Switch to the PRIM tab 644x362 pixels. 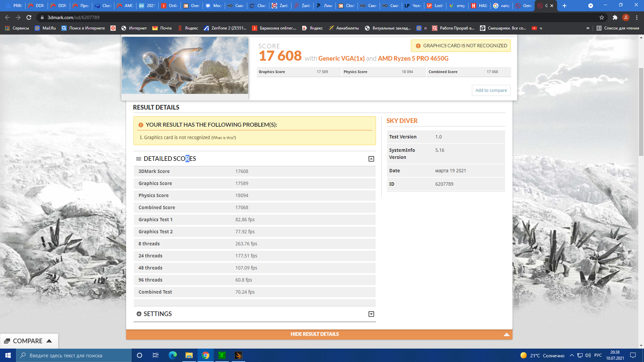pyautogui.click(x=14, y=6)
